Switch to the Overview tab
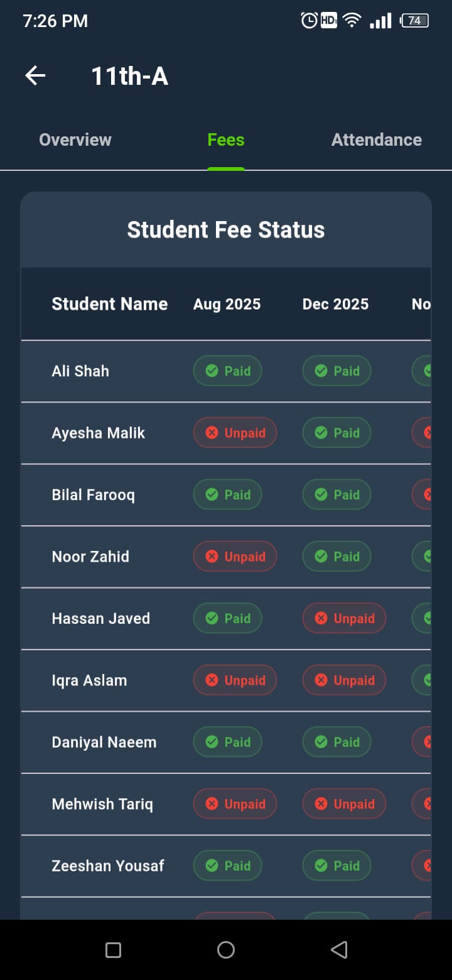The height and width of the screenshot is (980, 452). [75, 139]
